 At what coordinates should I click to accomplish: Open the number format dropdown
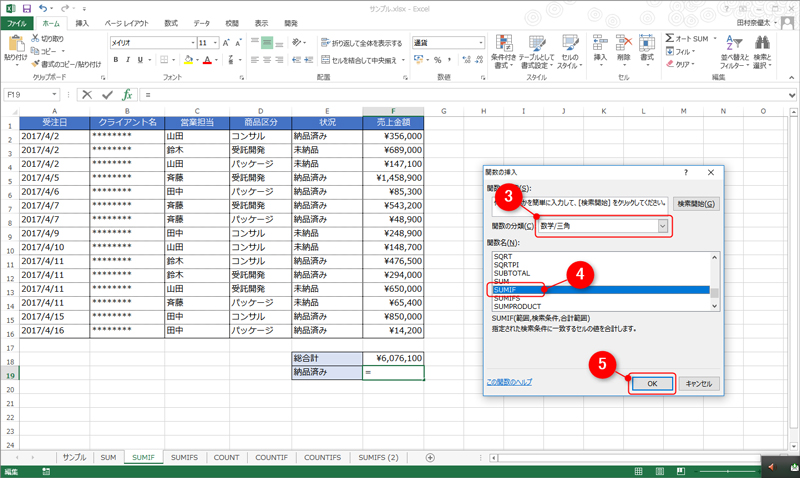[x=481, y=43]
